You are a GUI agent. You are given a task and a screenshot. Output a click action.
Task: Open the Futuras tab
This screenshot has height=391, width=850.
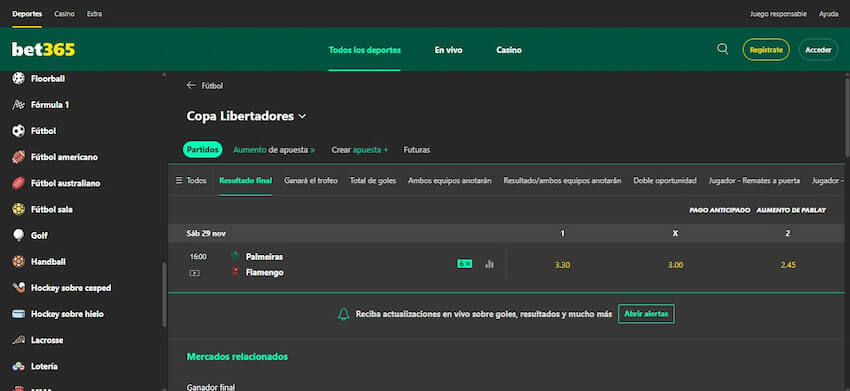[x=417, y=150]
